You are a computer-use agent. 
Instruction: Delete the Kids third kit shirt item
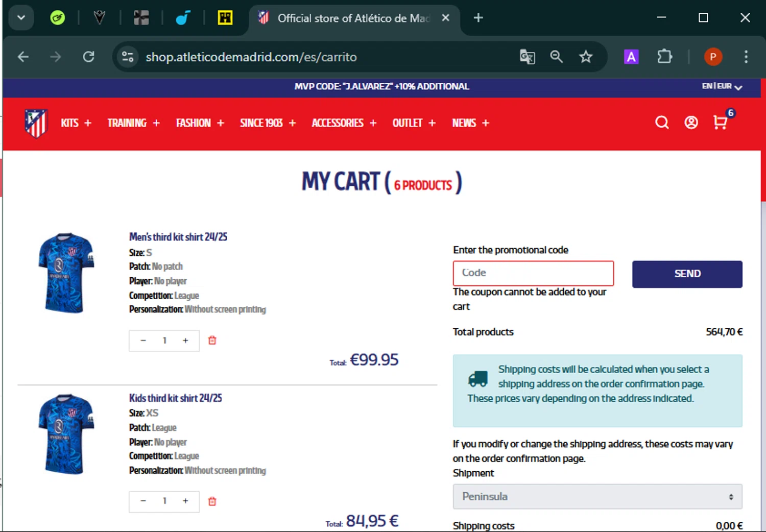(x=212, y=501)
